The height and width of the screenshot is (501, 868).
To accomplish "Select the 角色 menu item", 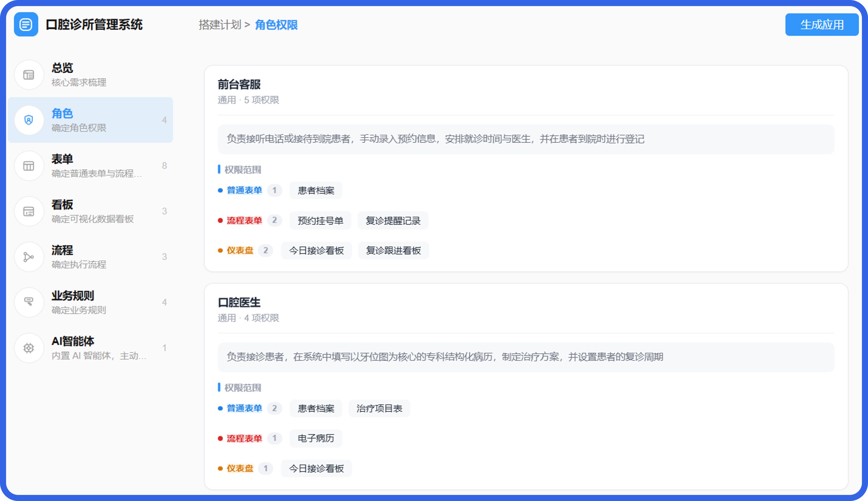I will [x=90, y=120].
